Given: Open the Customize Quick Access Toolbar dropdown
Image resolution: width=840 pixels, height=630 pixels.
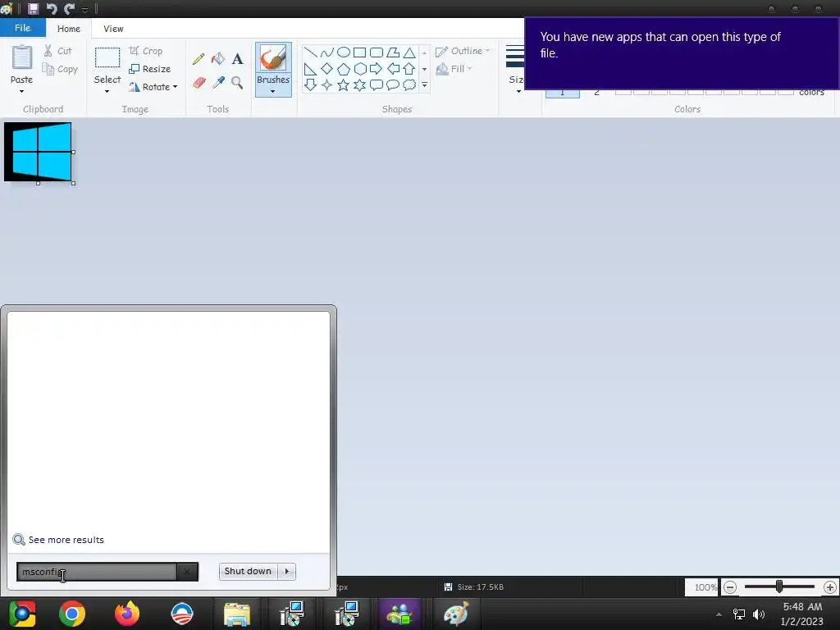Looking at the screenshot, I should pos(84,9).
